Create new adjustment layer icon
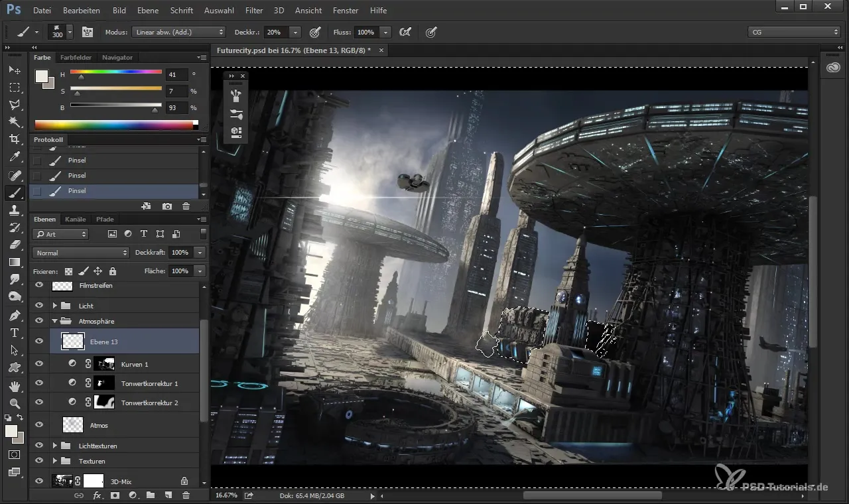Image resolution: width=849 pixels, height=504 pixels. click(x=133, y=495)
